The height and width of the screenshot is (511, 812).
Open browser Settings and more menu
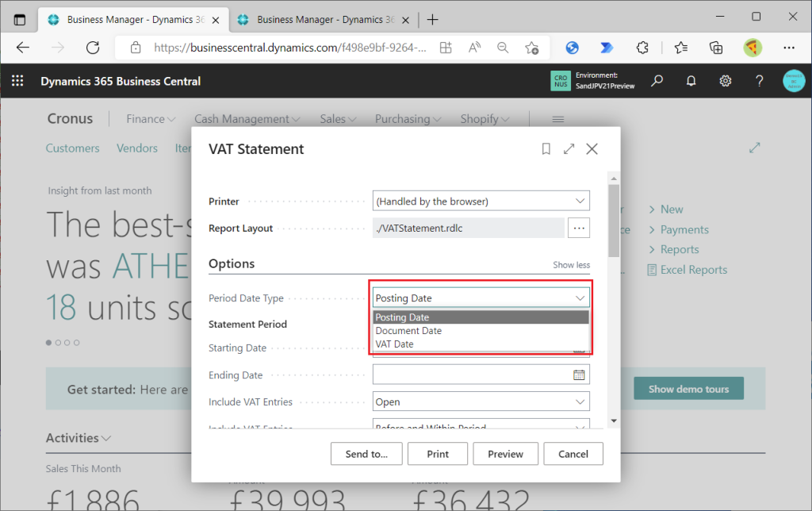[789, 48]
